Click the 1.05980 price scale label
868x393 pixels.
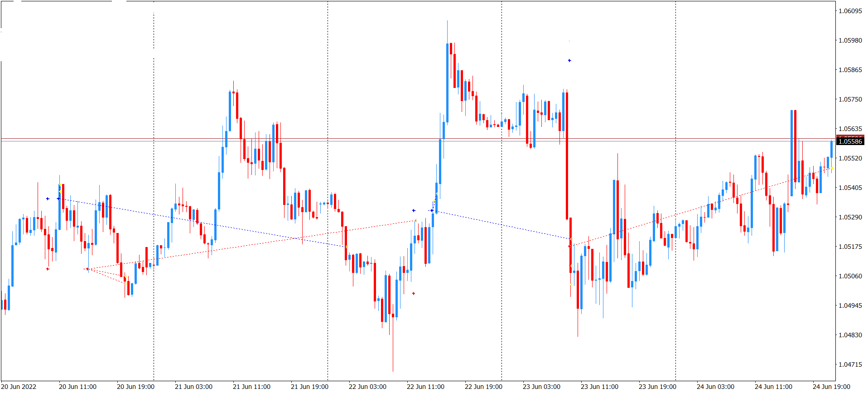850,40
